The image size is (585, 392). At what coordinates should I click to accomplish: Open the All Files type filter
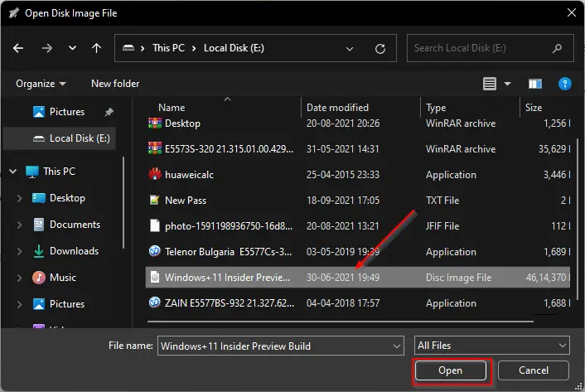pyautogui.click(x=491, y=346)
